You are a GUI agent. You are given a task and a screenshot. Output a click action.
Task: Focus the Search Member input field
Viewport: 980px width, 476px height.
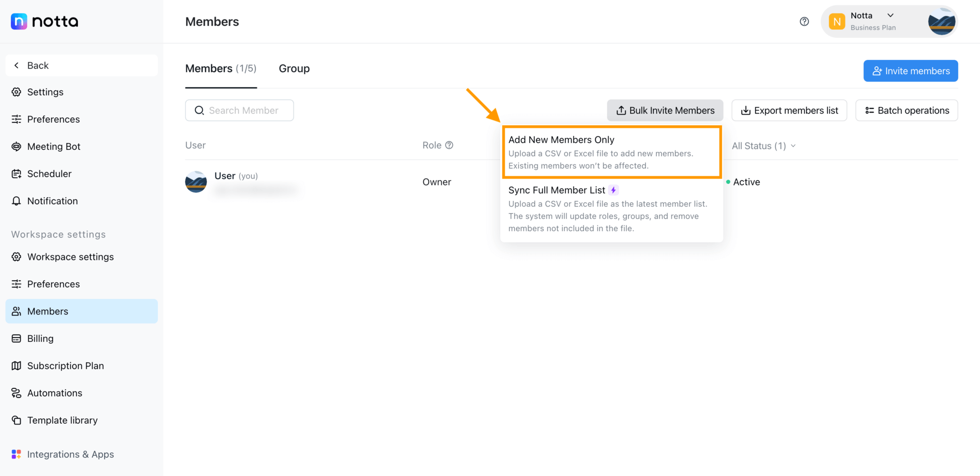pyautogui.click(x=239, y=110)
